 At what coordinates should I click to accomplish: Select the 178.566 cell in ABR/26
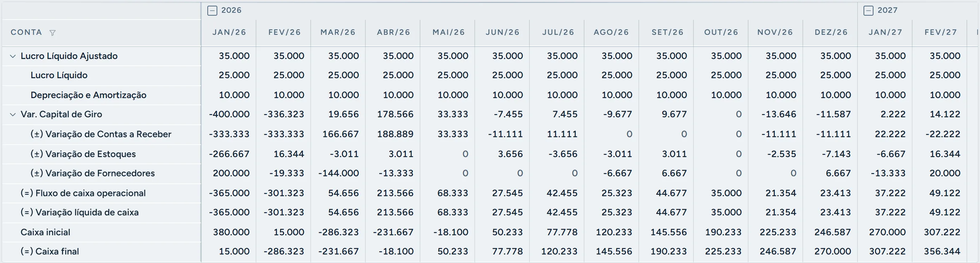pyautogui.click(x=395, y=114)
